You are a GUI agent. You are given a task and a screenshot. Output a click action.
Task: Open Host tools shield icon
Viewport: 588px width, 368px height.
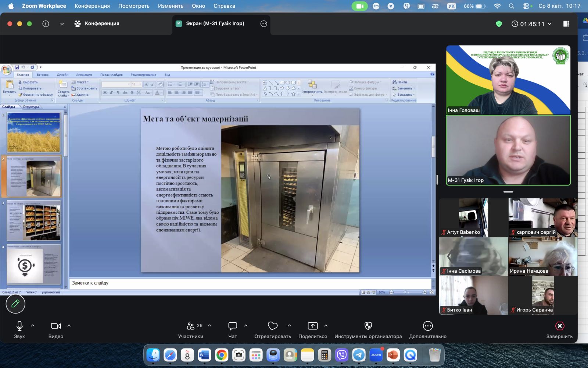pos(368,326)
